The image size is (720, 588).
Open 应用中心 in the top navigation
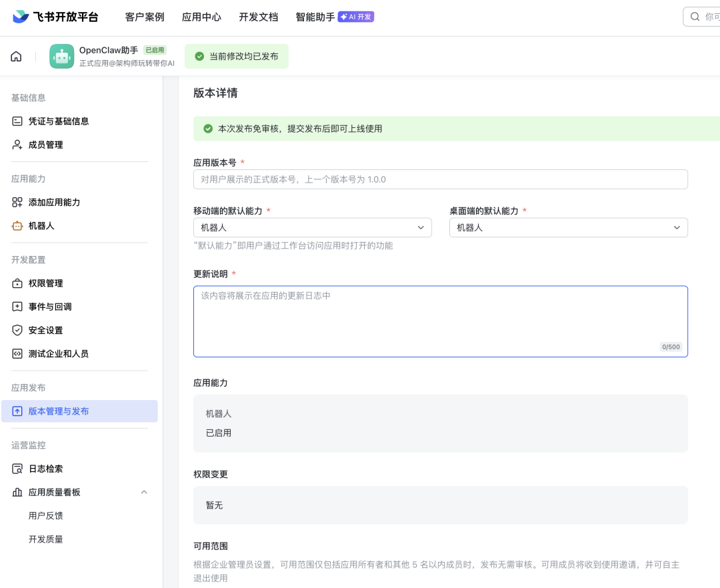tap(201, 17)
